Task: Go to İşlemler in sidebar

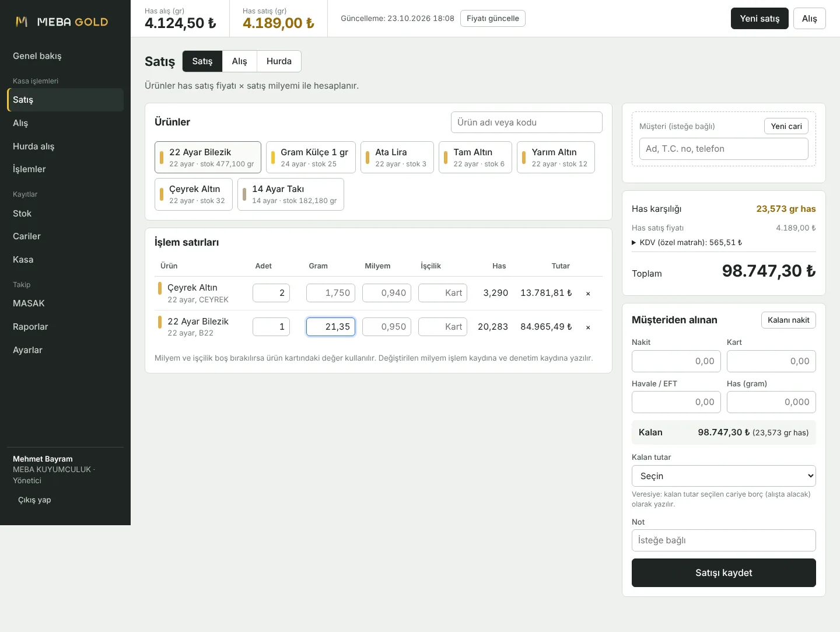Action: [65, 169]
